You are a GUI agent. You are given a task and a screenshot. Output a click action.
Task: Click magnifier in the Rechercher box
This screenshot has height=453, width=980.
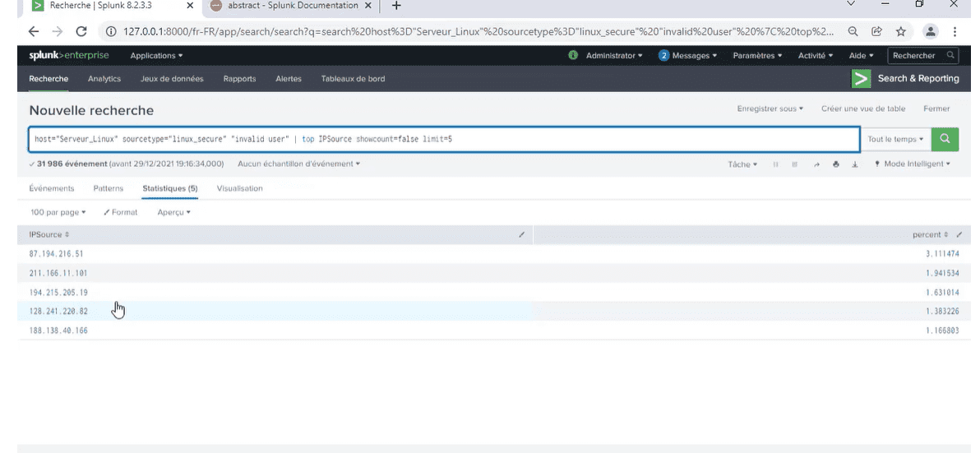pos(950,56)
